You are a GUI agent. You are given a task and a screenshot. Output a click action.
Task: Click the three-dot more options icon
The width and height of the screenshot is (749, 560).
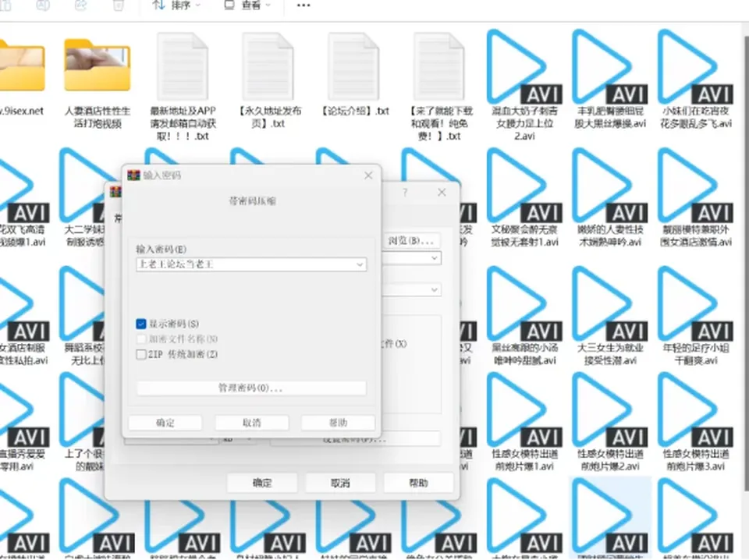(304, 5)
